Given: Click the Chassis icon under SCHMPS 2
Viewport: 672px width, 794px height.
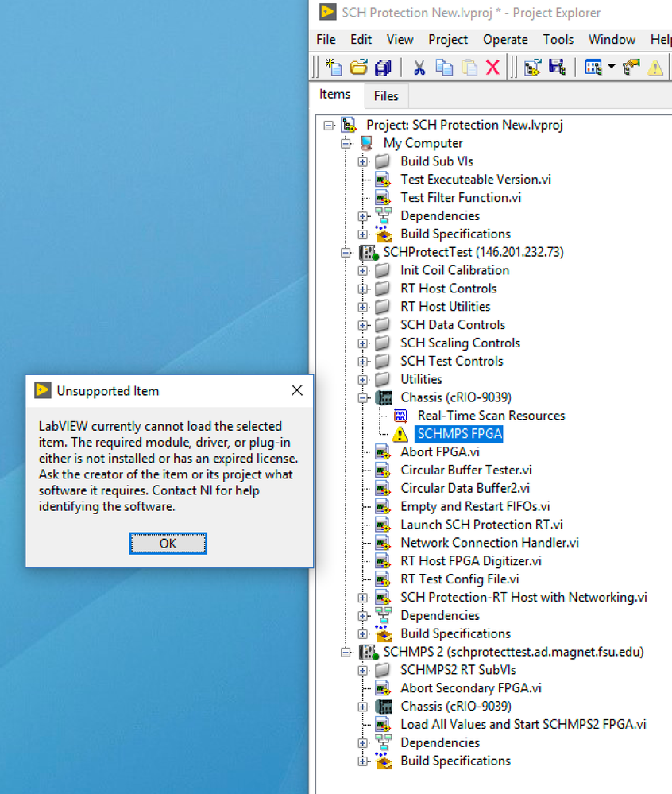Looking at the screenshot, I should (384, 707).
